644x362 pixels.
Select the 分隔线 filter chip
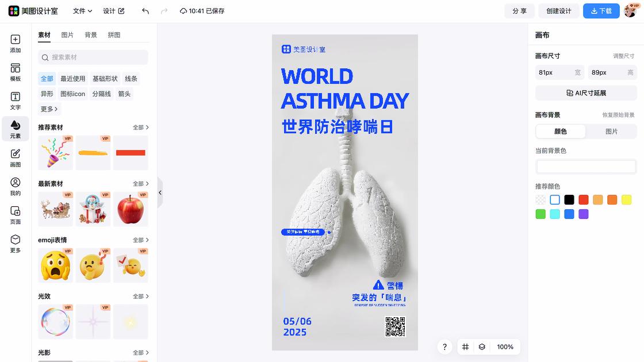[x=101, y=94]
